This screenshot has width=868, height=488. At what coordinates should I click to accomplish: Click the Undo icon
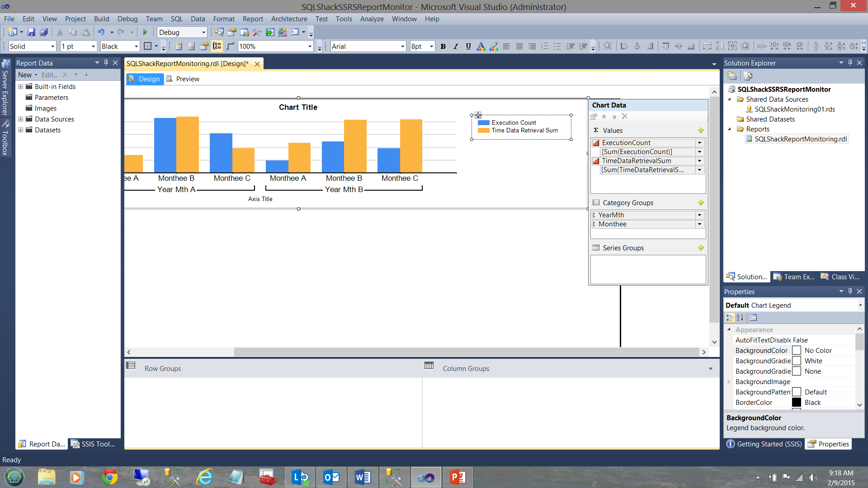[101, 32]
